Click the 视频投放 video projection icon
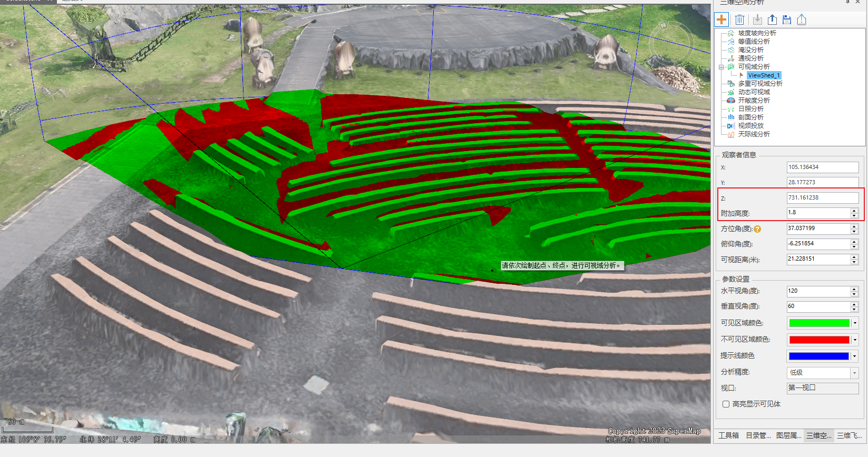 (731, 126)
